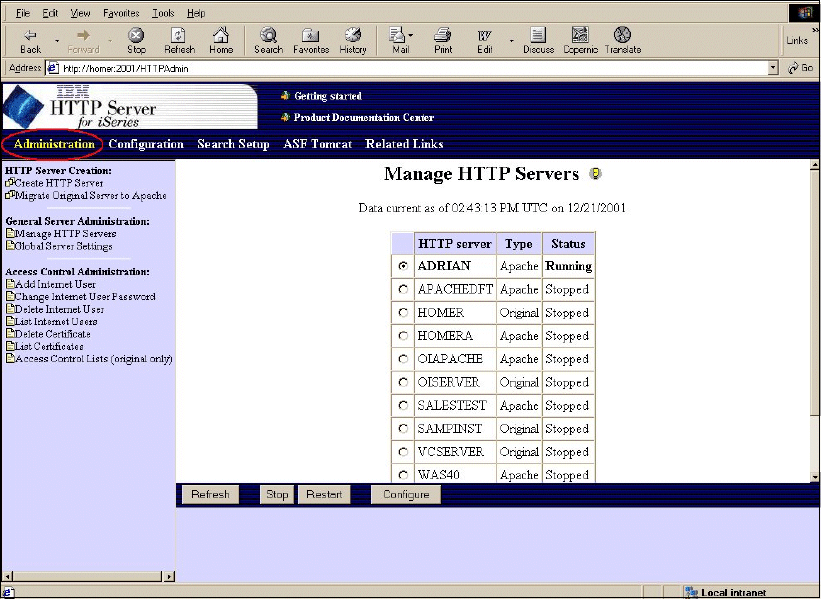Select the APACHEDFT server radio button
Image resolution: width=821 pixels, height=599 pixels.
(403, 289)
